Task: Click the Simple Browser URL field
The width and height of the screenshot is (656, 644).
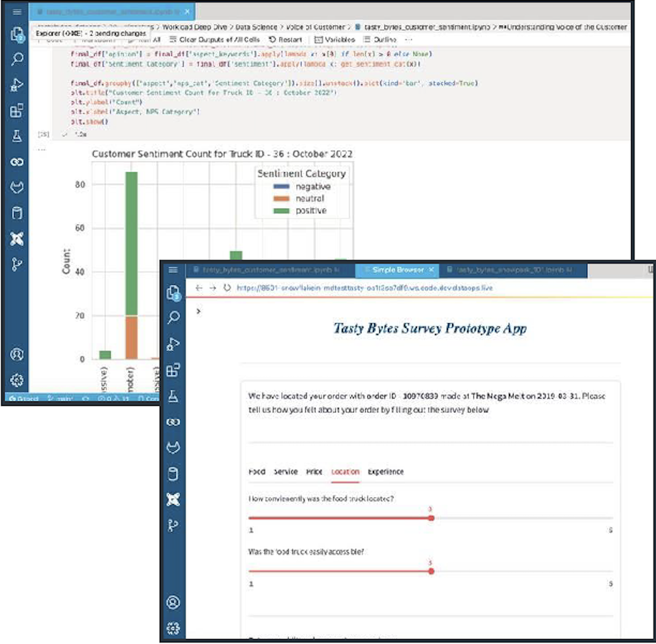Action: [x=364, y=288]
